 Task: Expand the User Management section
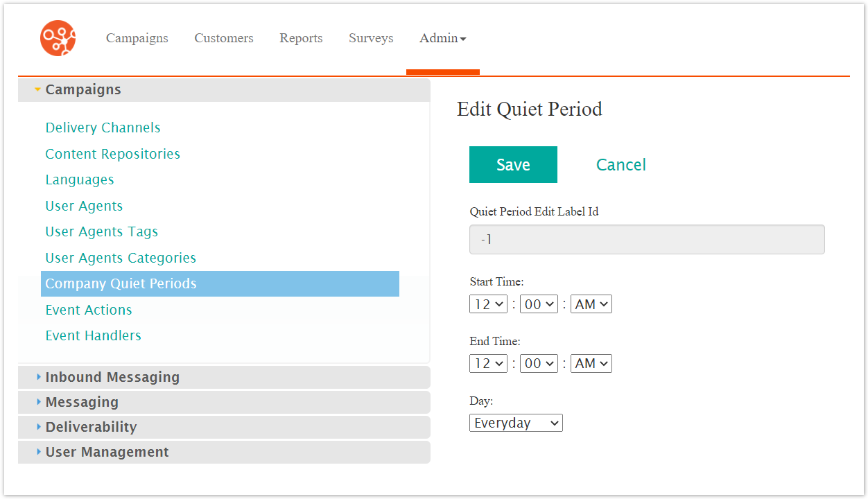(107, 452)
